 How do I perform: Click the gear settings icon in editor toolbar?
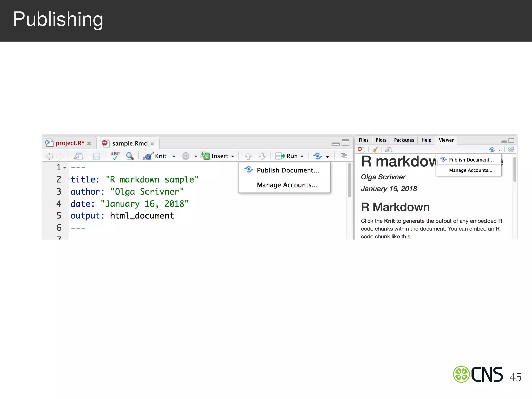point(185,156)
